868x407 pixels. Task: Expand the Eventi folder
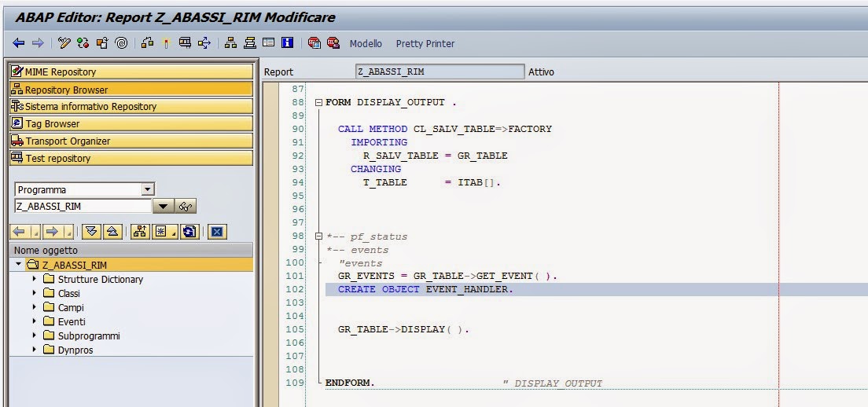tap(35, 321)
